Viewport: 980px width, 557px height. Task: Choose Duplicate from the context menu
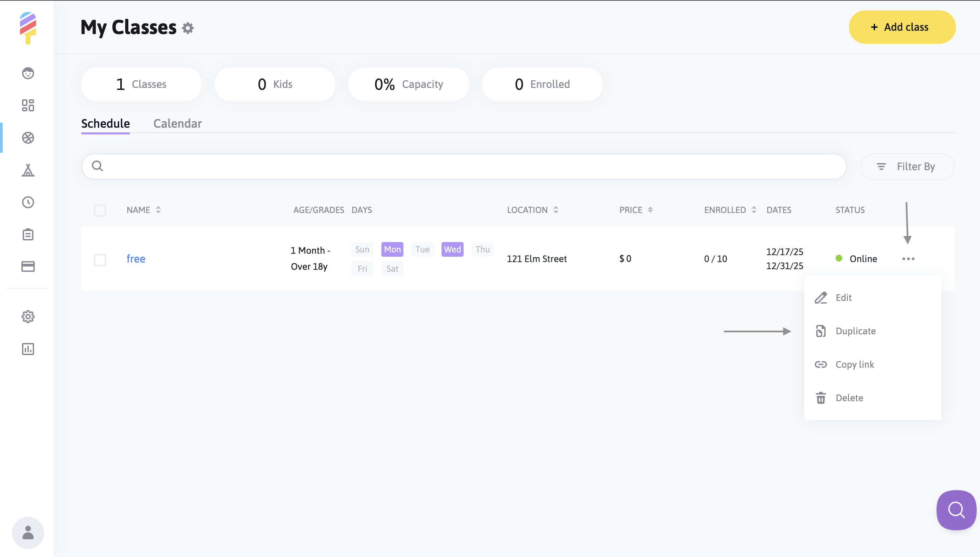(855, 331)
